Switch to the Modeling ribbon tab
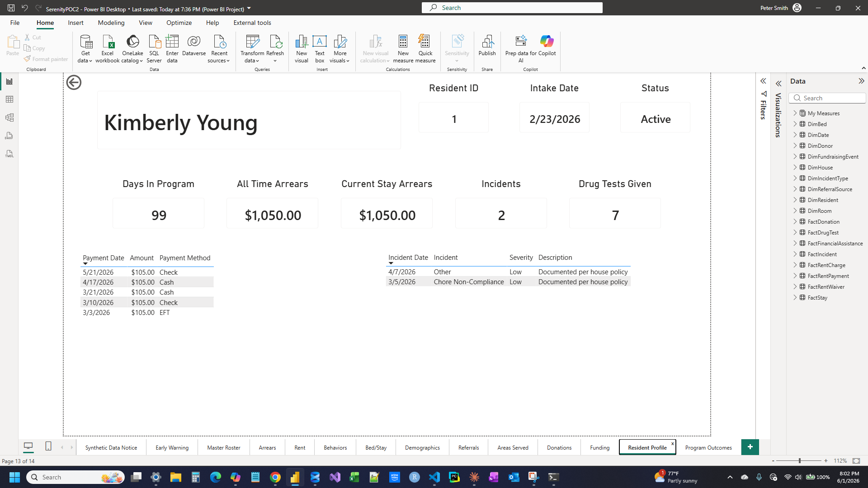Viewport: 868px width, 488px height. 111,23
